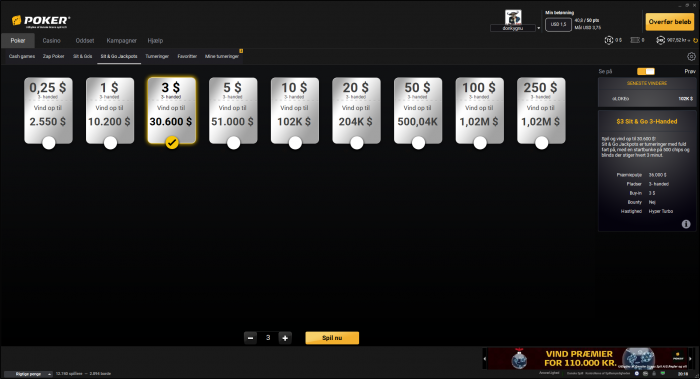Viewport: 700px width, 379px height.
Task: Increase table count with plus button
Action: (x=285, y=338)
